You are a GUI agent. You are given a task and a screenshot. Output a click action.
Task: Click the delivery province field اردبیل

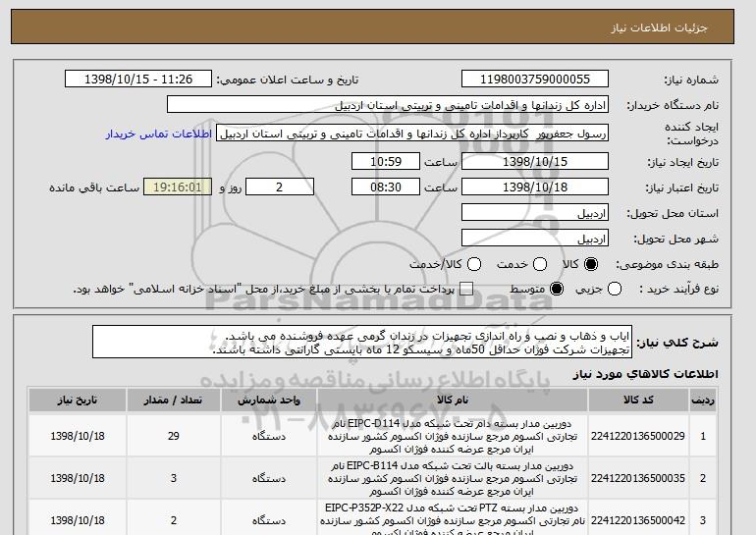pos(535,213)
